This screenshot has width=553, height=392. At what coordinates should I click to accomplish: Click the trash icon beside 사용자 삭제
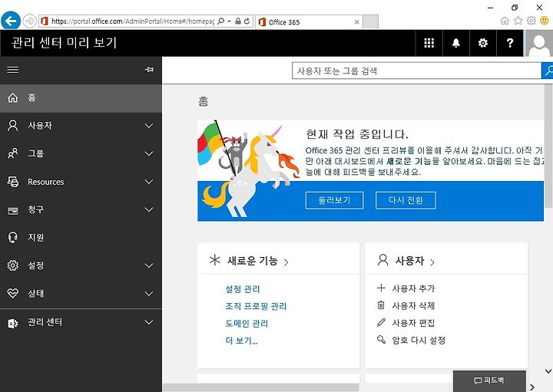(381, 305)
